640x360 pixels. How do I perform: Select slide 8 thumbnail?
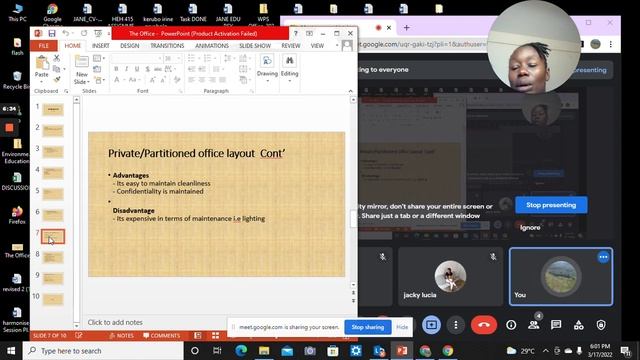coord(53,258)
